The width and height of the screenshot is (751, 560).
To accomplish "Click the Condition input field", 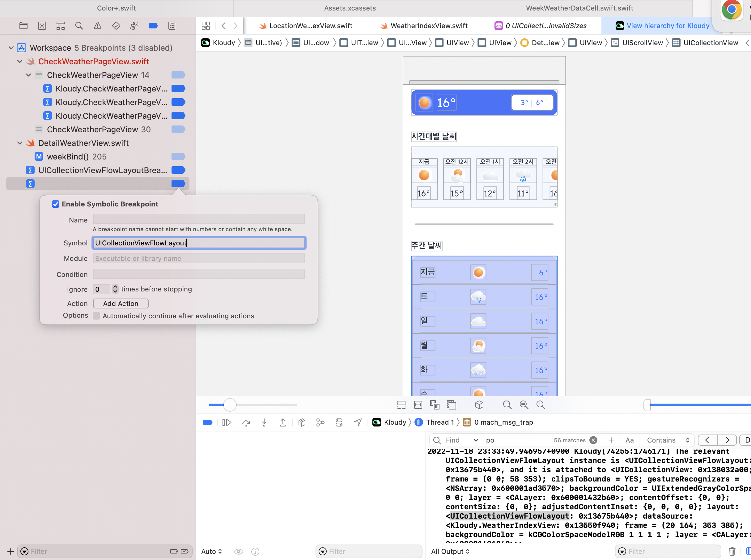I will [x=199, y=274].
